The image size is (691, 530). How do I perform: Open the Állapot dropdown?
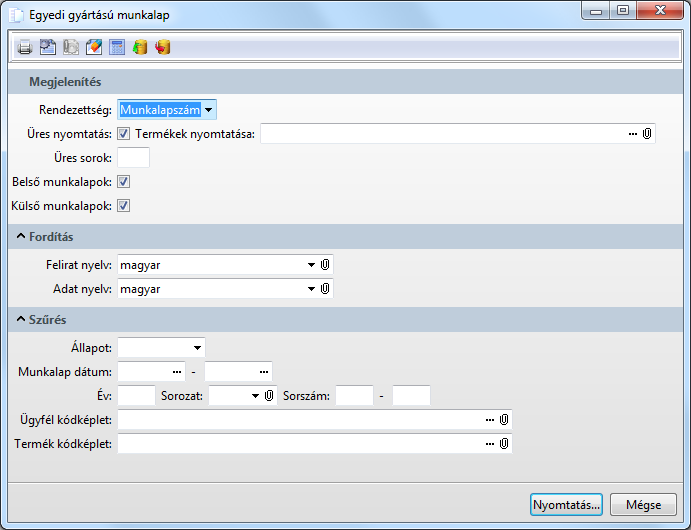197,348
